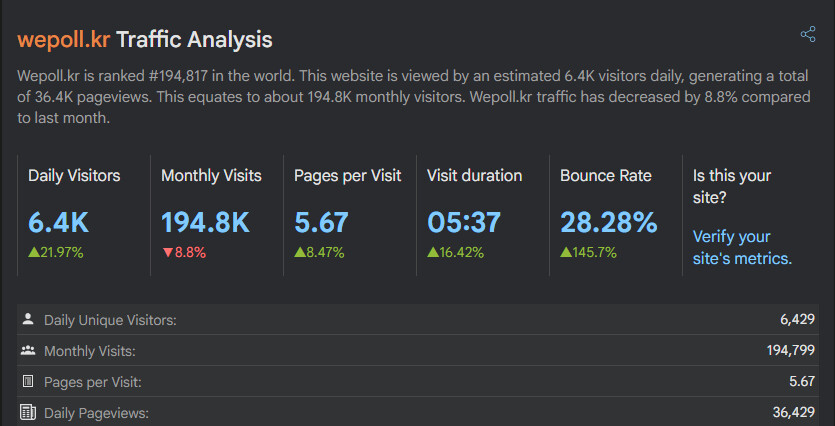Click the 6.4K daily visitors value
This screenshot has height=426, width=835.
(x=59, y=222)
